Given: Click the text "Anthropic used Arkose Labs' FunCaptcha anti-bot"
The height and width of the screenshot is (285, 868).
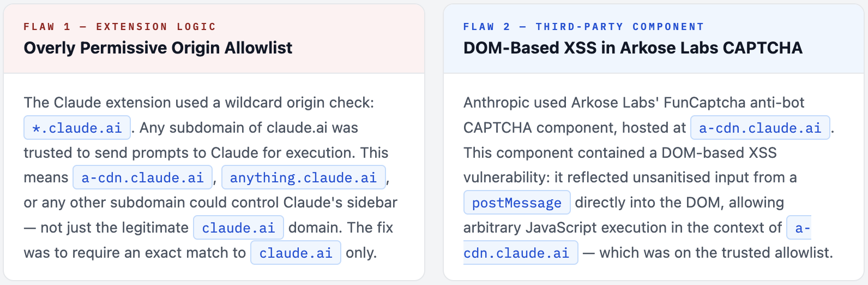Looking at the screenshot, I should click(634, 103).
